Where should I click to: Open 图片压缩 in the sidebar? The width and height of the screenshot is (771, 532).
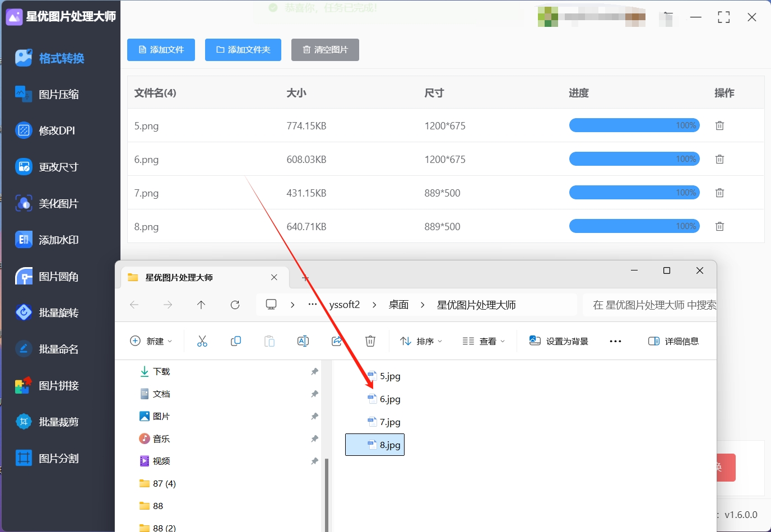pyautogui.click(x=48, y=95)
